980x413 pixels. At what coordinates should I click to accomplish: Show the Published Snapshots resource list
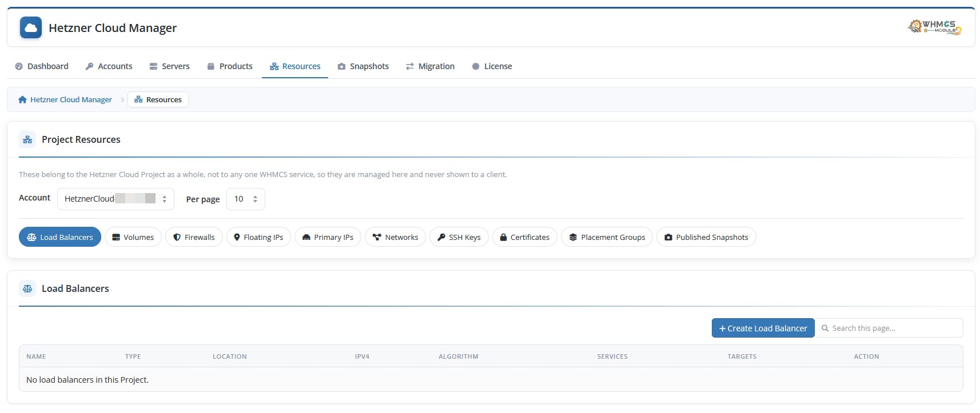click(x=706, y=237)
